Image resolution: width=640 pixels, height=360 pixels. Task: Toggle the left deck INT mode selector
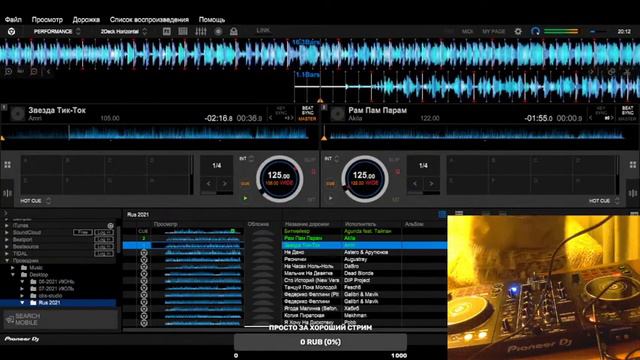[x=247, y=159]
